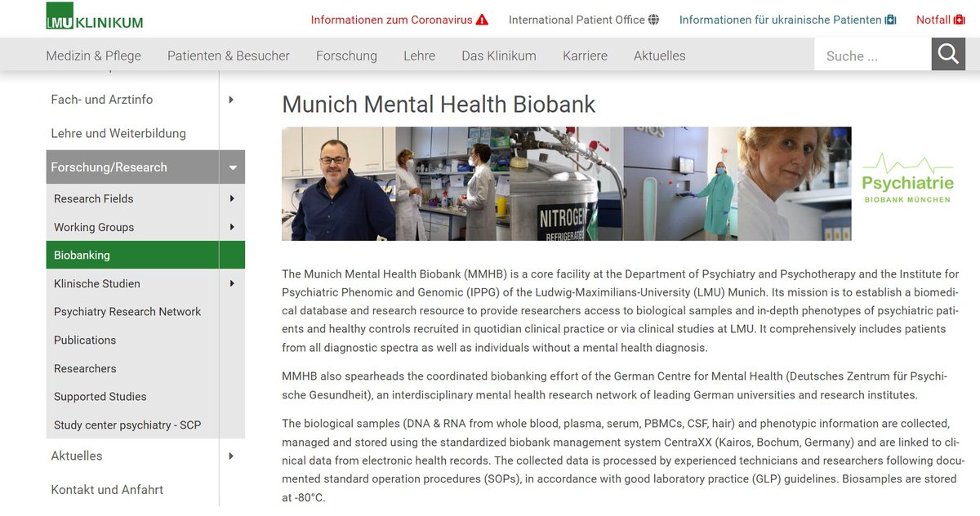Click the Psychiatrie Biobank München logo
Image resolution: width=980 pixels, height=516 pixels.
pyautogui.click(x=906, y=179)
